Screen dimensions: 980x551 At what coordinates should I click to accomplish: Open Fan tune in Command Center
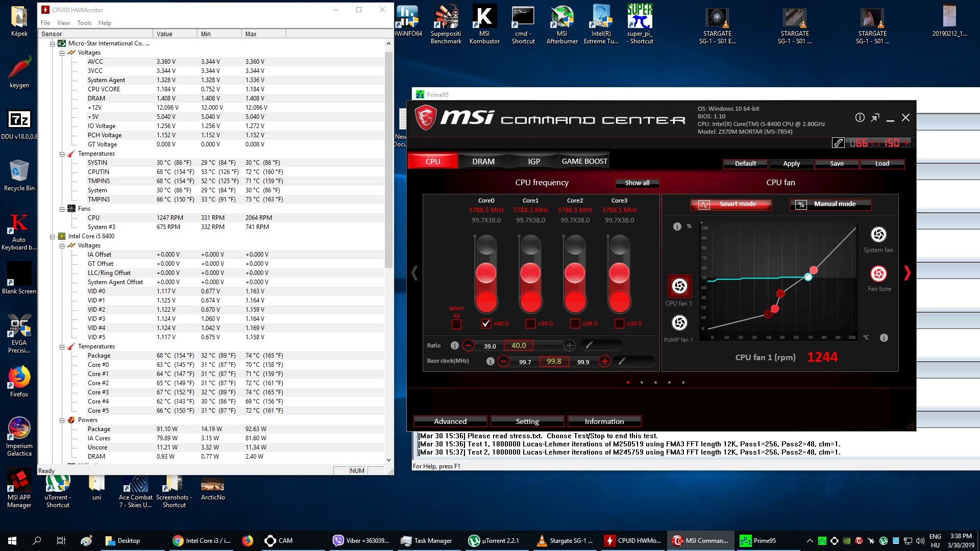(878, 274)
